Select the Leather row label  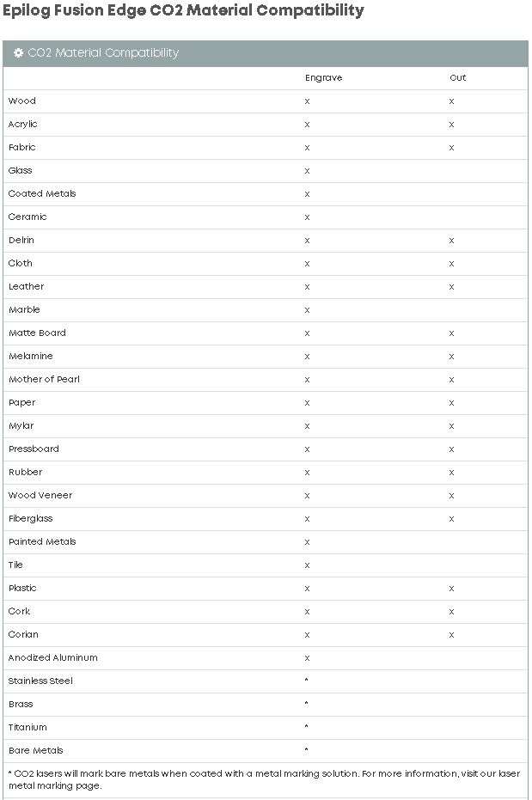click(27, 287)
